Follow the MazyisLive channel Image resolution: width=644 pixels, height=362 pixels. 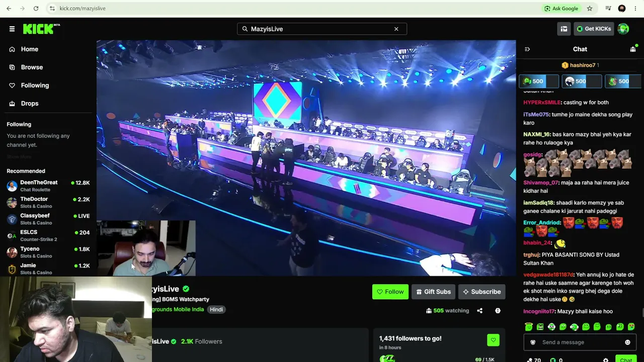coord(390,292)
